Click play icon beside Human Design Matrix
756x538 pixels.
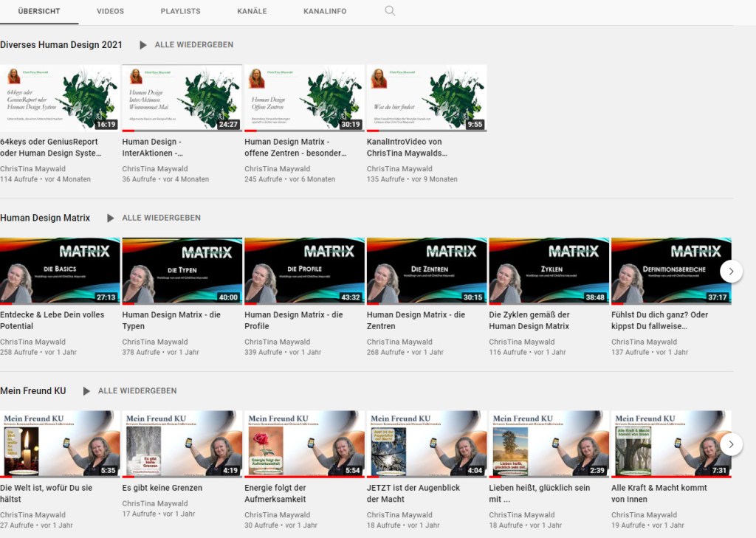click(x=111, y=218)
